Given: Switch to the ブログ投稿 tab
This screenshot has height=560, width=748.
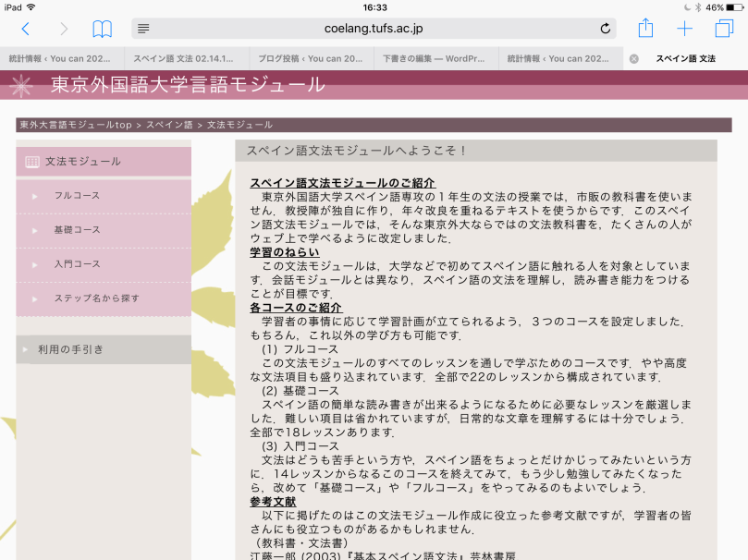Looking at the screenshot, I should [x=311, y=57].
